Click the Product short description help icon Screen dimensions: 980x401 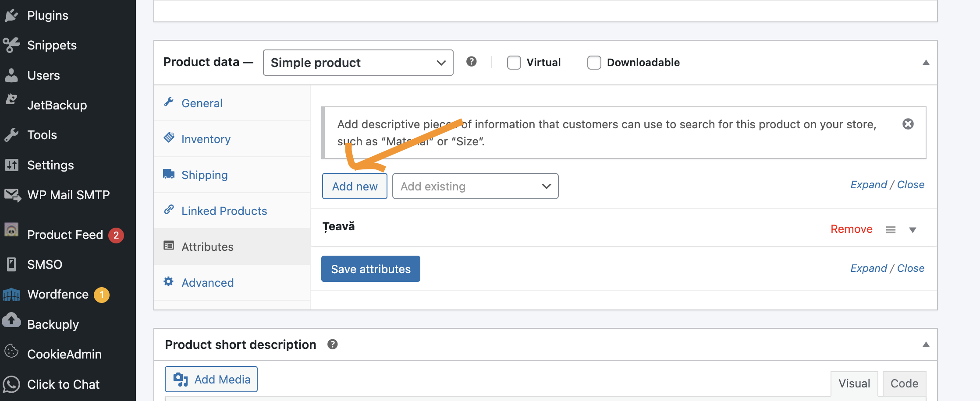tap(332, 345)
